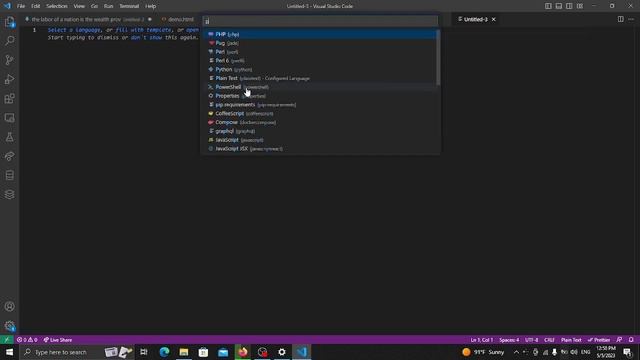Viewport: 640px width, 360px height.
Task: Open the Explorer view in the activity bar
Action: (x=9, y=22)
